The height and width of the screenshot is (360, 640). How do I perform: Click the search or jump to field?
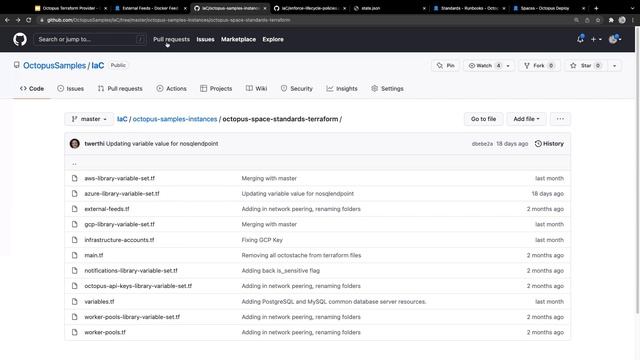[x=90, y=39]
